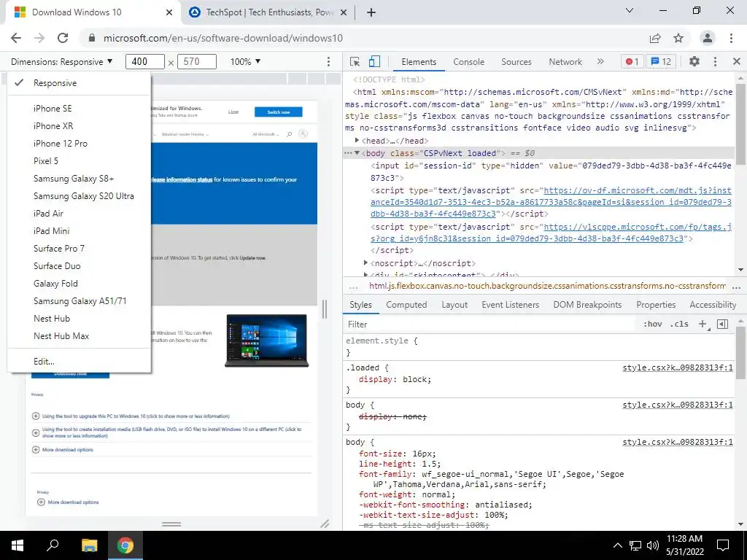747x560 pixels.
Task: Click the viewport right-edge resize handle
Action: [x=325, y=309]
